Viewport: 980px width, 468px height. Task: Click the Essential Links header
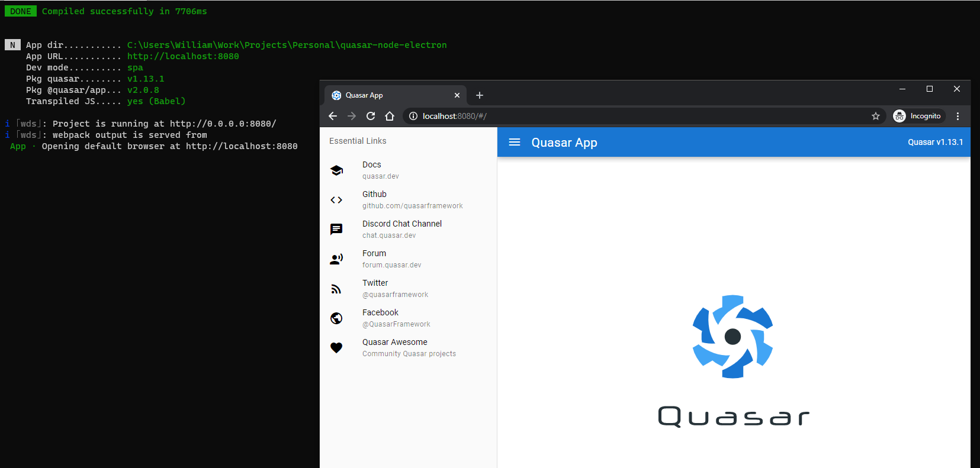tap(358, 141)
